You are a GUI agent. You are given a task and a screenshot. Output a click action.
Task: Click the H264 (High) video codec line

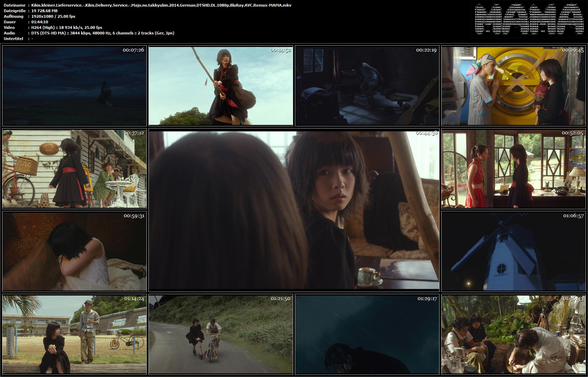coord(67,28)
